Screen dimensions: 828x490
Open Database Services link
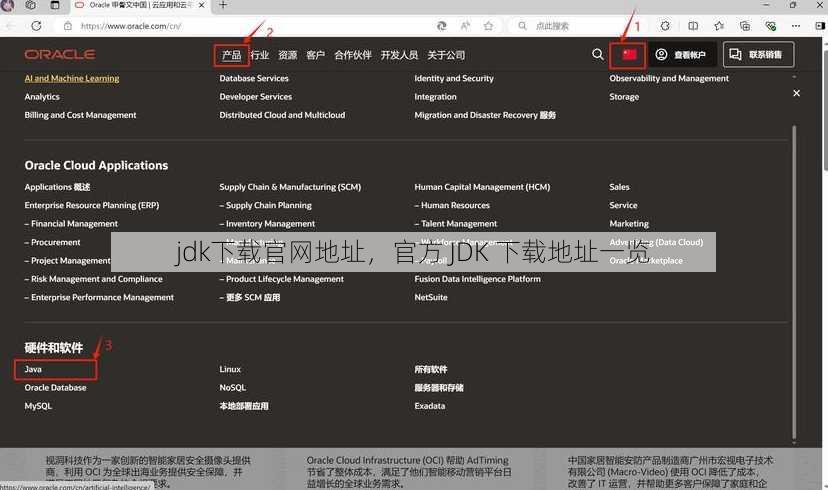point(254,78)
